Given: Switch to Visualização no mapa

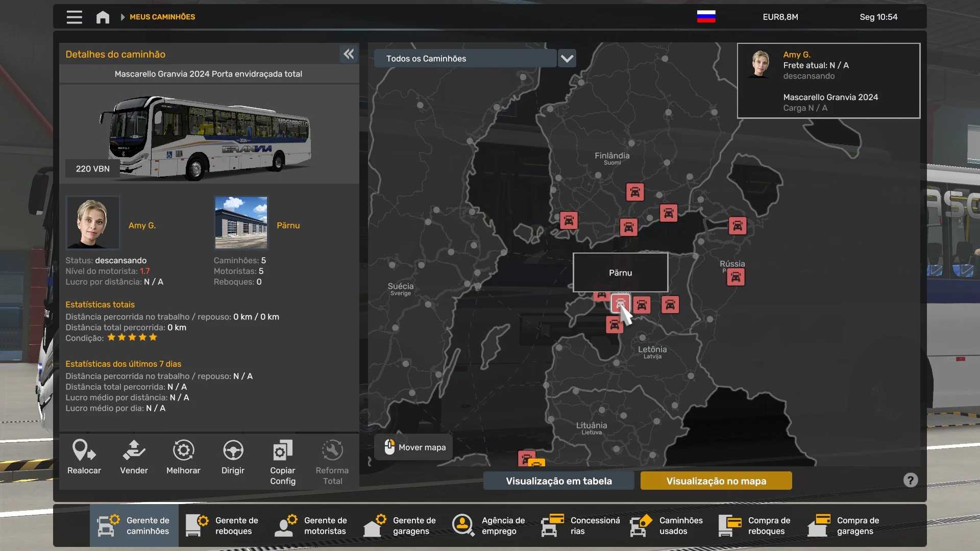Looking at the screenshot, I should 716,481.
